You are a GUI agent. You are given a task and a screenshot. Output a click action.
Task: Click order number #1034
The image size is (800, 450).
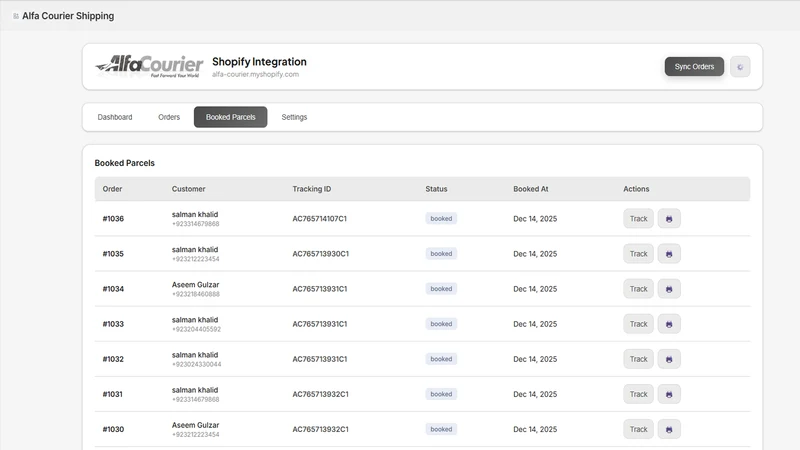(x=113, y=289)
